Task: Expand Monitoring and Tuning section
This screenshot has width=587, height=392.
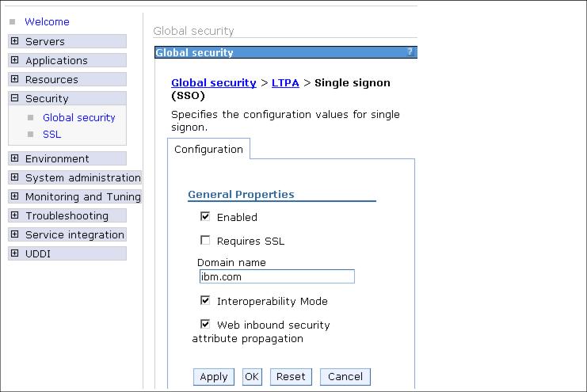Action: point(14,196)
